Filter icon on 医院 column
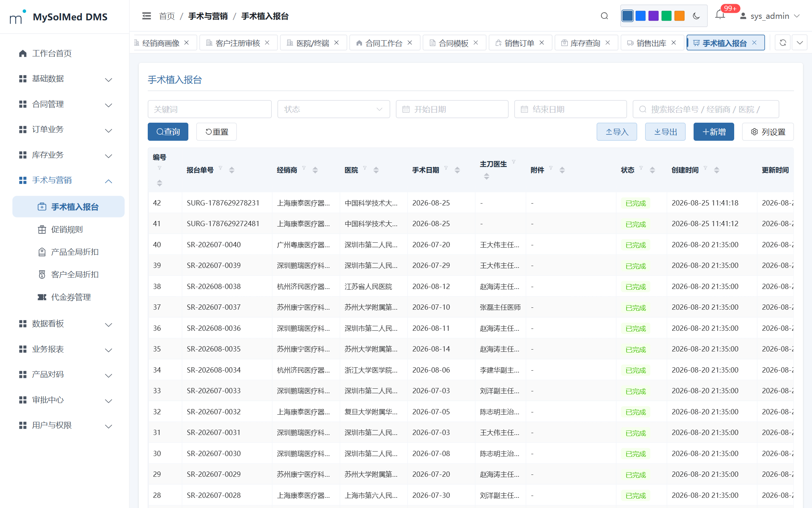The width and height of the screenshot is (812, 508). [x=365, y=168]
